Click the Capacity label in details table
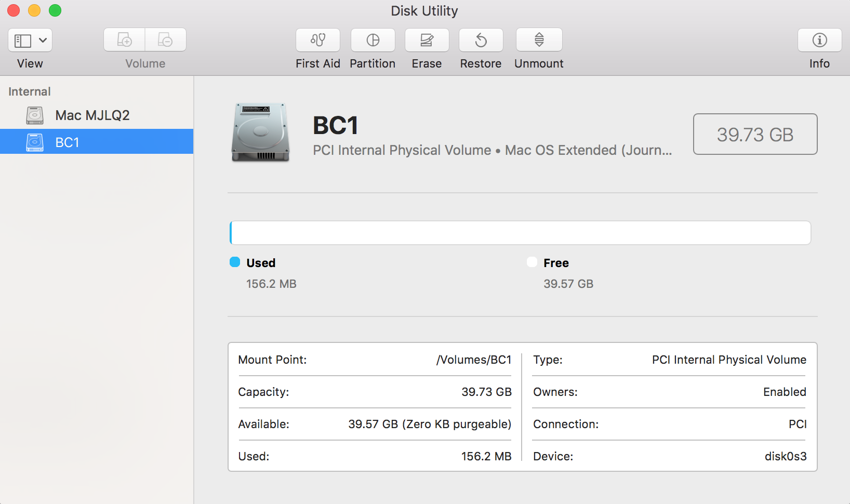The height and width of the screenshot is (504, 850). pos(263,392)
